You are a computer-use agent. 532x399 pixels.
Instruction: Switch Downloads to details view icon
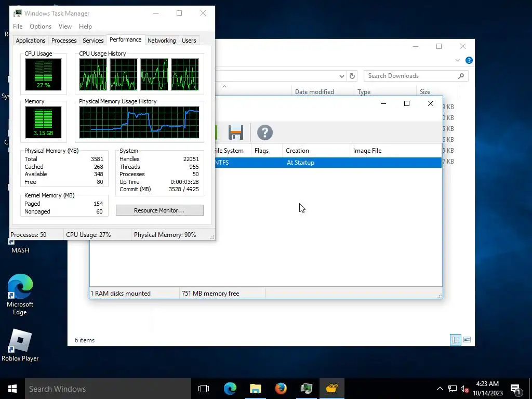click(x=456, y=340)
